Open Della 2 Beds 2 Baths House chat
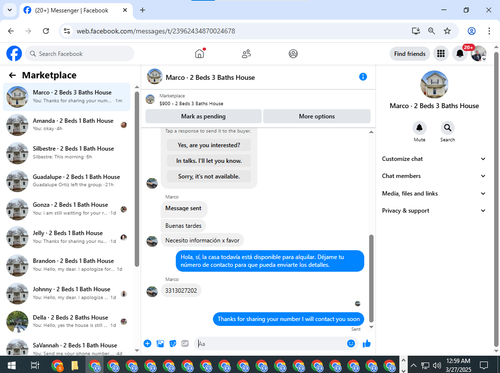The height and width of the screenshot is (373, 500). [x=67, y=321]
